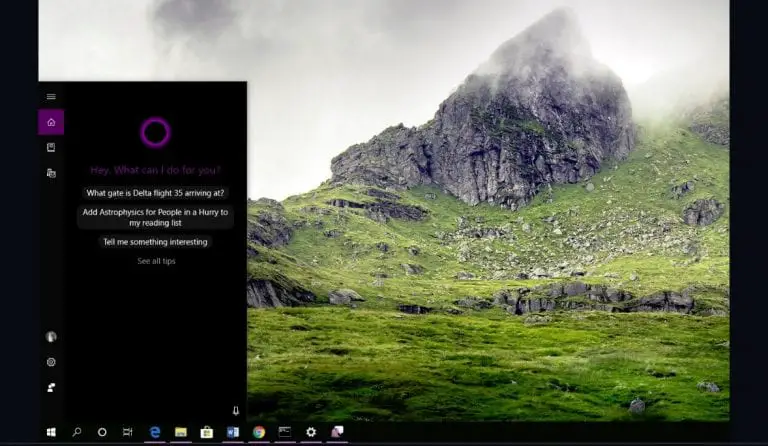This screenshot has width=768, height=446.
Task: Open the Cortana hamburger menu
Action: point(51,96)
